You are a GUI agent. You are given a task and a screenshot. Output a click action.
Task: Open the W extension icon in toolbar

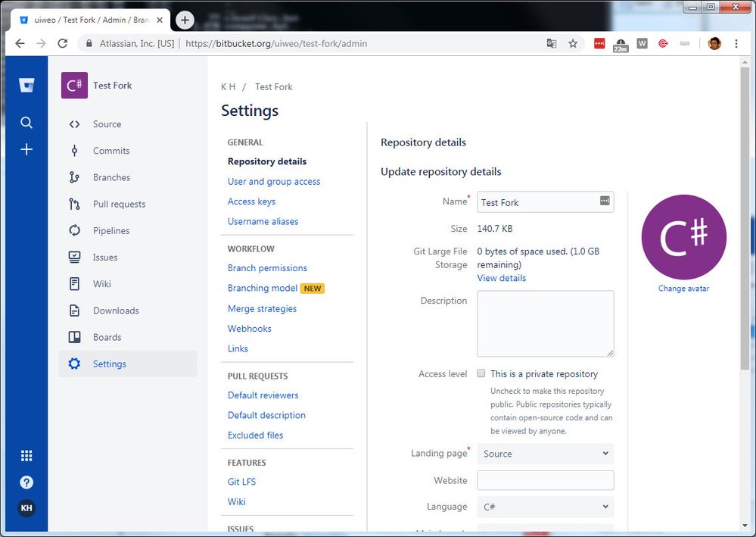642,43
